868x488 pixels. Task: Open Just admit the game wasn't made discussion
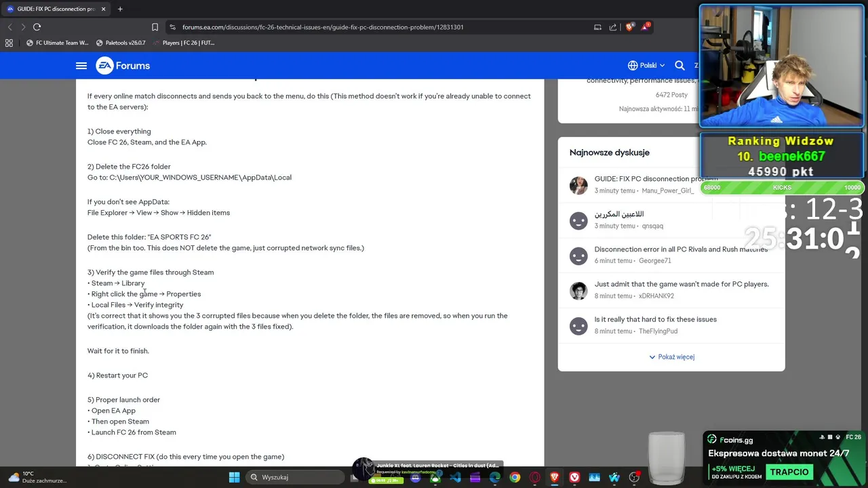(x=682, y=284)
